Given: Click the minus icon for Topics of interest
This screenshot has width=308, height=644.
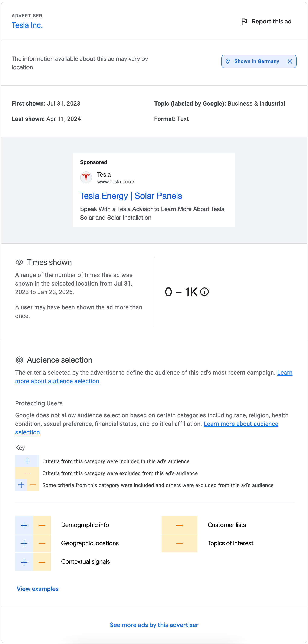Looking at the screenshot, I should [x=179, y=544].
